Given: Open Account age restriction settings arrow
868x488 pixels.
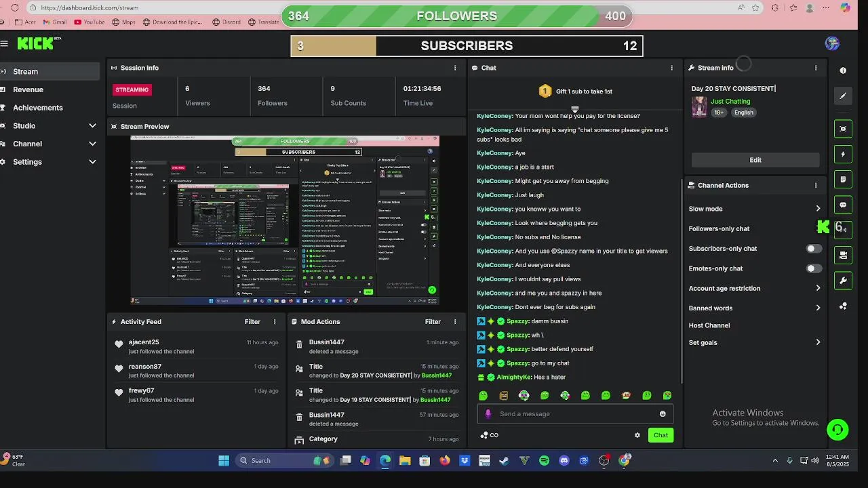Looking at the screenshot, I should (x=818, y=288).
